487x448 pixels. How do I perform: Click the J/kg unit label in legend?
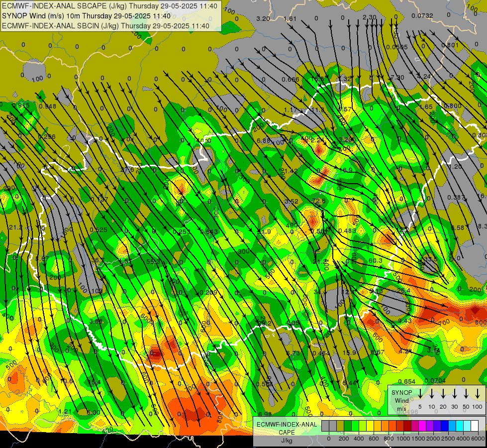pyautogui.click(x=287, y=441)
